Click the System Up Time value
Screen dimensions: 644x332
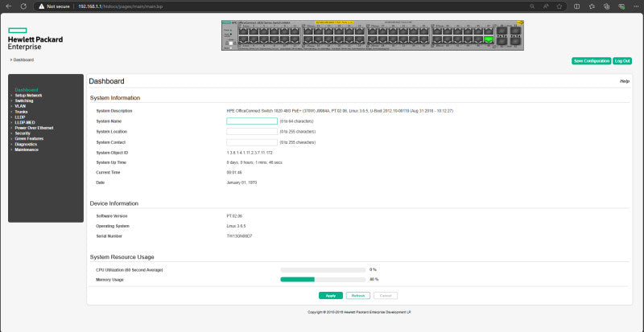pyautogui.click(x=254, y=162)
